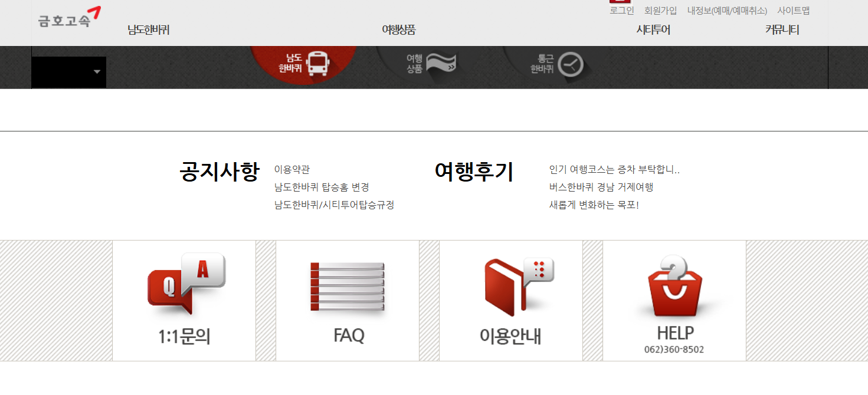868x395 pixels.
Task: Open the 여행후기 heading
Action: (474, 172)
